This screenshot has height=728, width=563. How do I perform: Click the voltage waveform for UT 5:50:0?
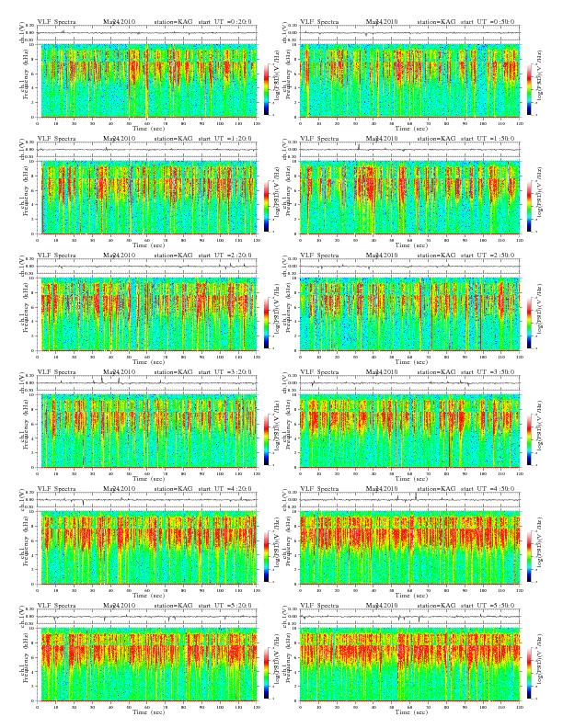[409, 617]
